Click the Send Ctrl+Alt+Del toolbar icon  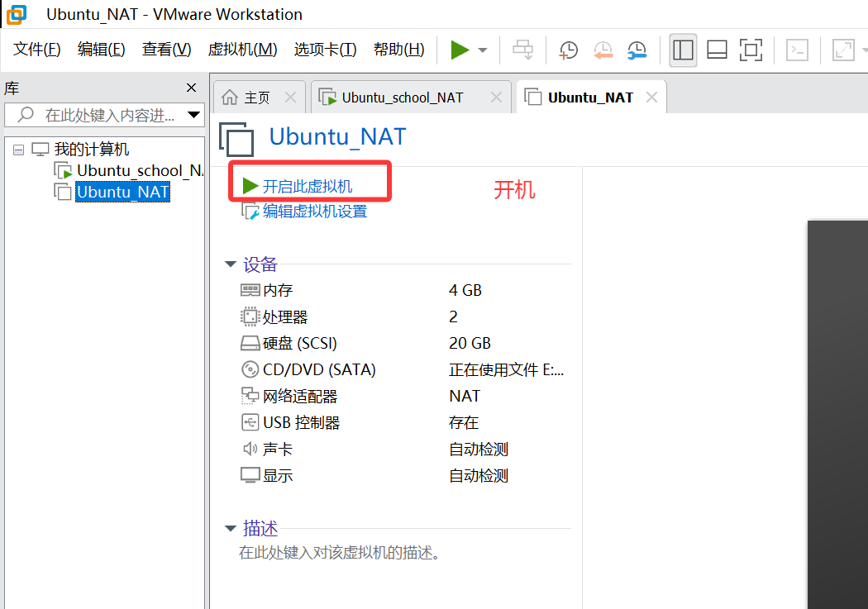pyautogui.click(x=522, y=50)
